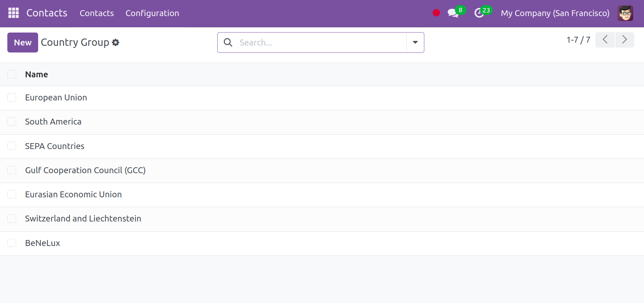
Task: Open the SEPA Countries record
Action: tap(55, 146)
